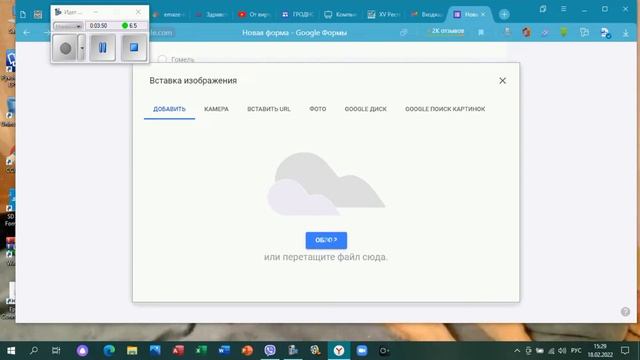Open PowerPoint from taskbar
The width and height of the screenshot is (640, 360).
(x=247, y=351)
